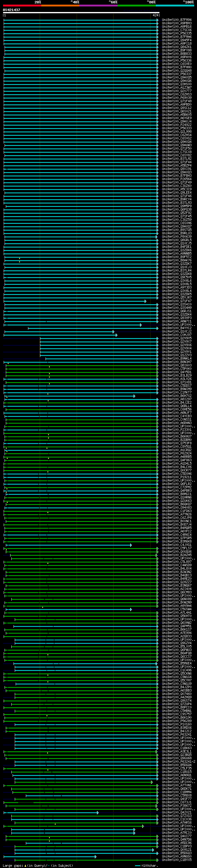Click the alignment bar for UniRef100_Q2V9X5
The width and height of the screenshot is (197, 868).
tap(99, 338)
